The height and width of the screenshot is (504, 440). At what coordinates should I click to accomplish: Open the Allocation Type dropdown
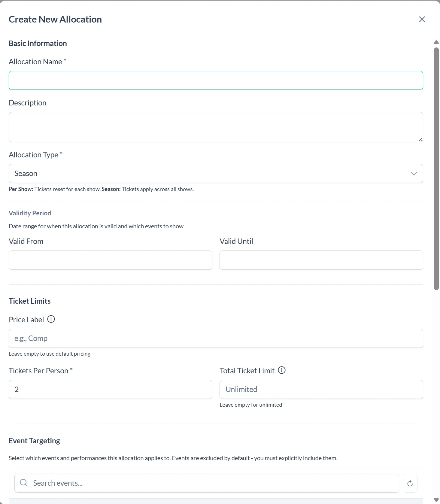pos(216,174)
